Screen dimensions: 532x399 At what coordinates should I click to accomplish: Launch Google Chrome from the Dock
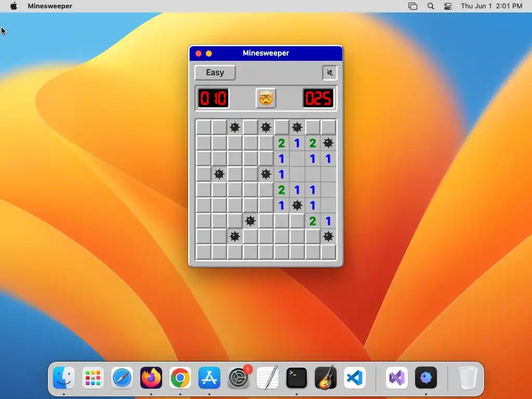click(x=180, y=378)
